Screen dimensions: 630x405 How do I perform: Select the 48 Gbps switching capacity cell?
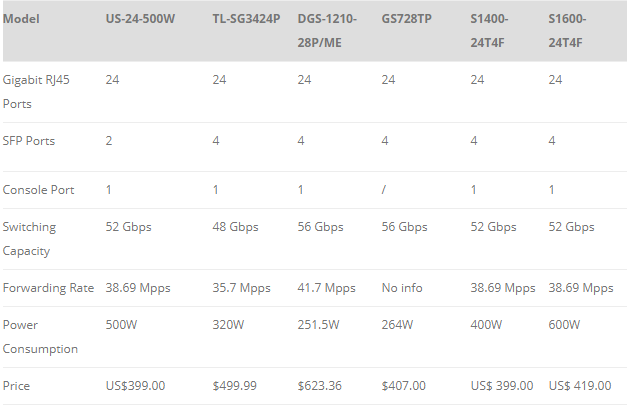(237, 227)
